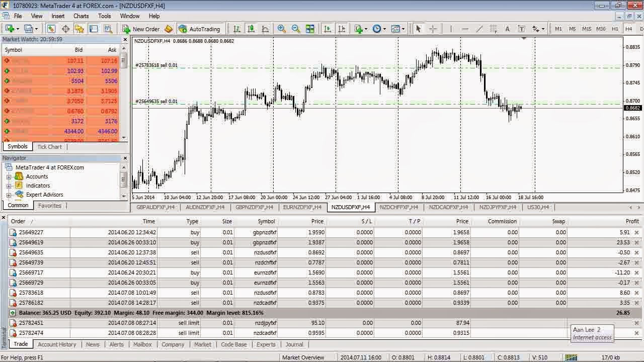Draw a horizontal line tool
This screenshot has height=362, width=644.
pos(465,29)
